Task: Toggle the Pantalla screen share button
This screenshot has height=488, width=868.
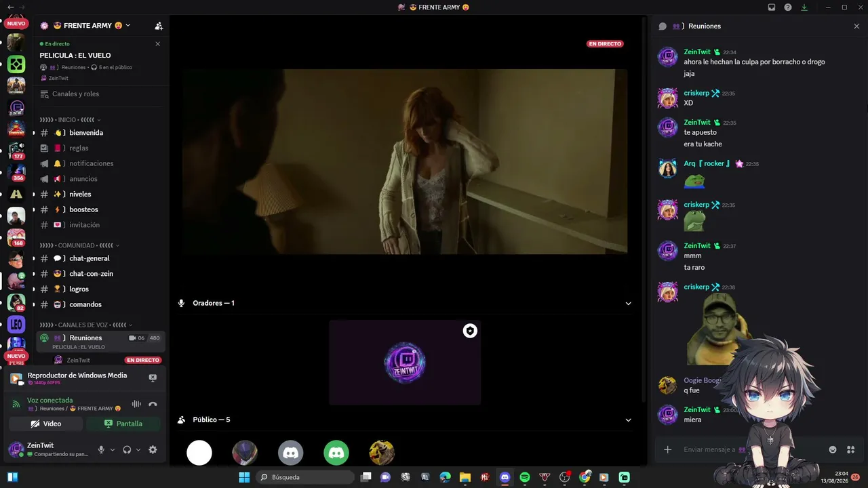Action: [x=123, y=424]
